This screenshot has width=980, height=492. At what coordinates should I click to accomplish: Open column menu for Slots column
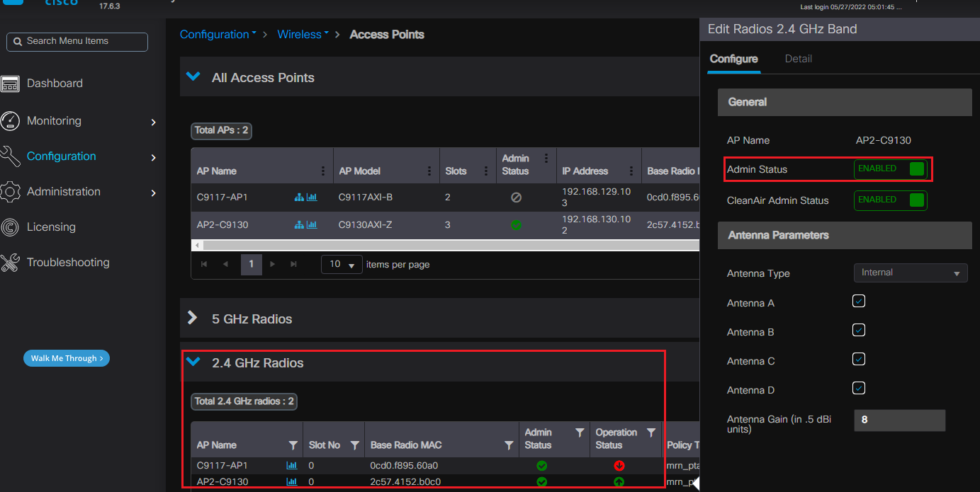tap(485, 171)
